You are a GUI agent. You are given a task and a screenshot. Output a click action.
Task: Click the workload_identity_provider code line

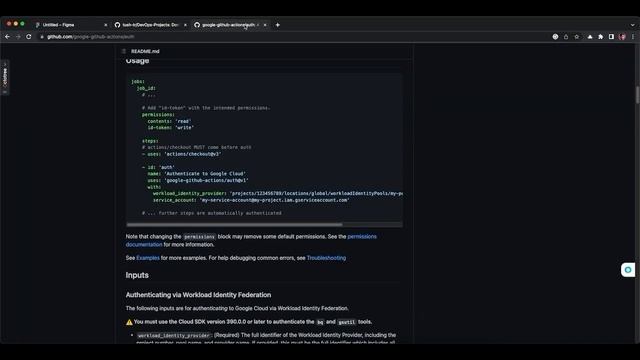coord(278,193)
